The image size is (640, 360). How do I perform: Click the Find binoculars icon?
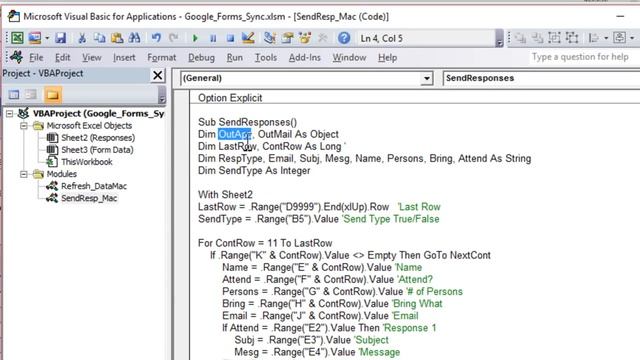pos(134,38)
